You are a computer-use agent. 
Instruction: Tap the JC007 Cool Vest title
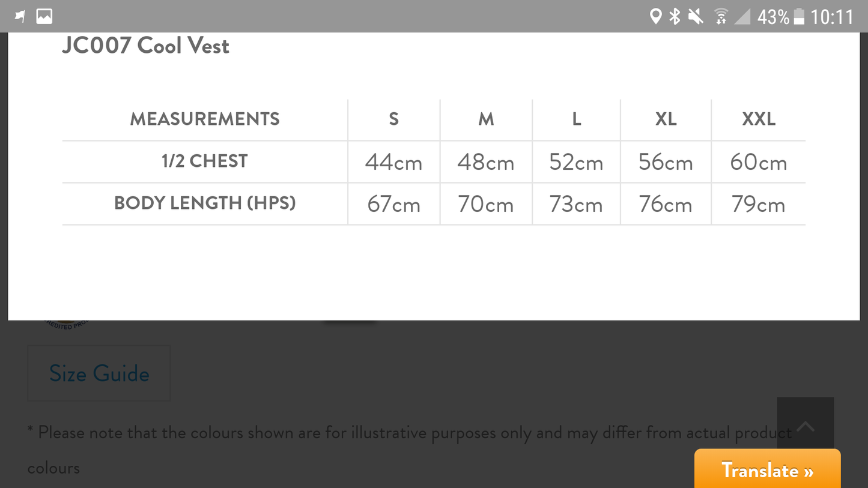point(145,46)
